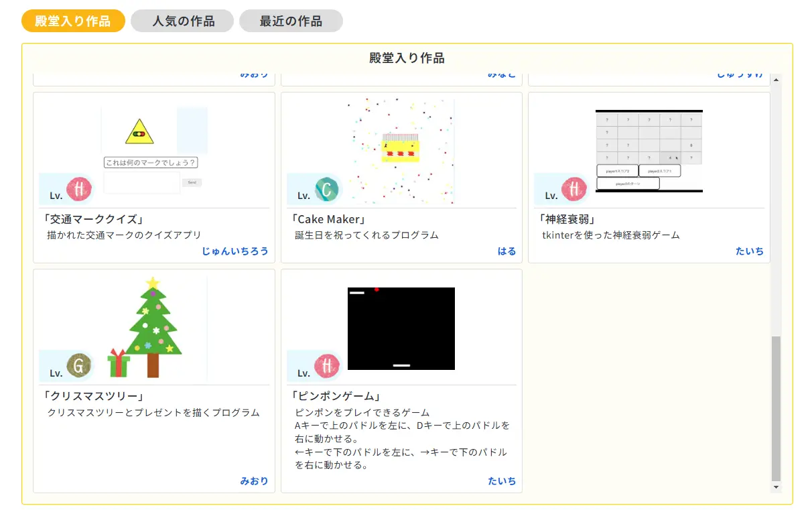The image size is (812, 516).
Task: Click the scrollbar up arrow
Action: 776,80
